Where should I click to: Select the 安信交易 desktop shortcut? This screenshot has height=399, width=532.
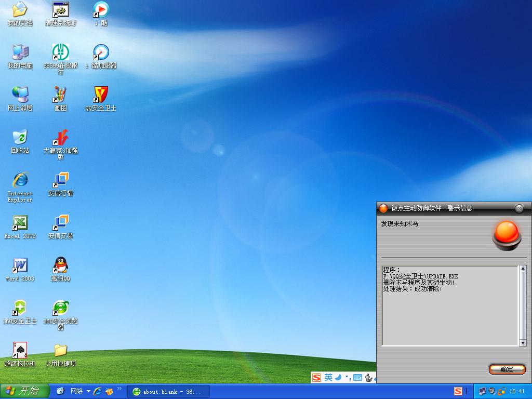point(61,228)
